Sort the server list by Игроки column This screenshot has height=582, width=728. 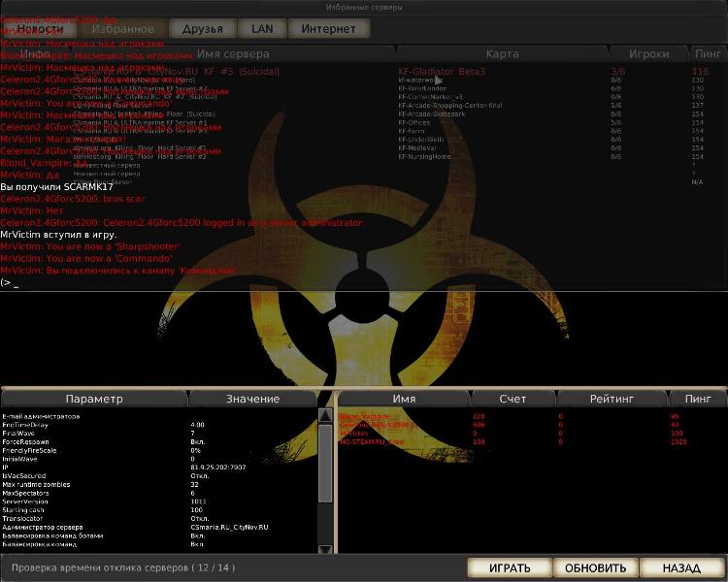pos(648,54)
